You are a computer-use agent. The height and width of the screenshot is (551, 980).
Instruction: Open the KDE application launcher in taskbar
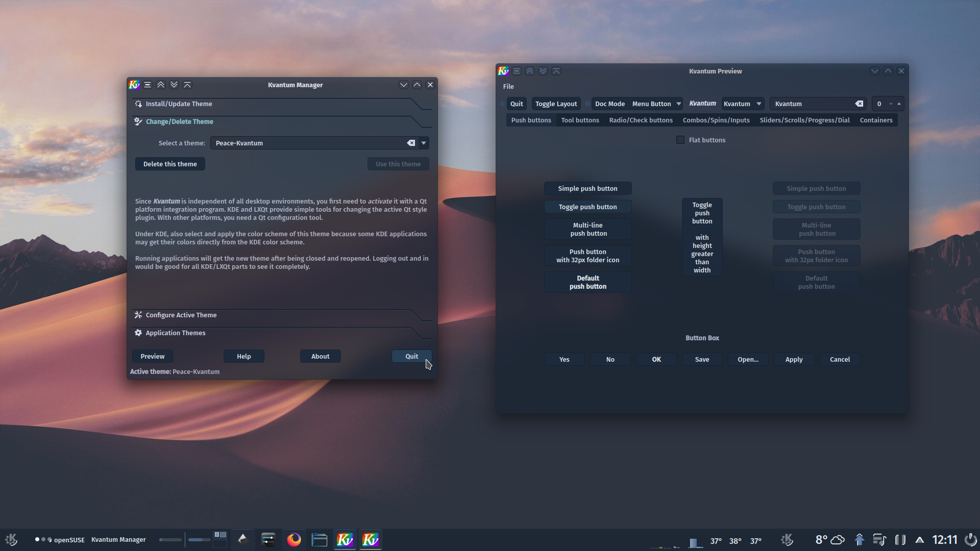(11, 539)
